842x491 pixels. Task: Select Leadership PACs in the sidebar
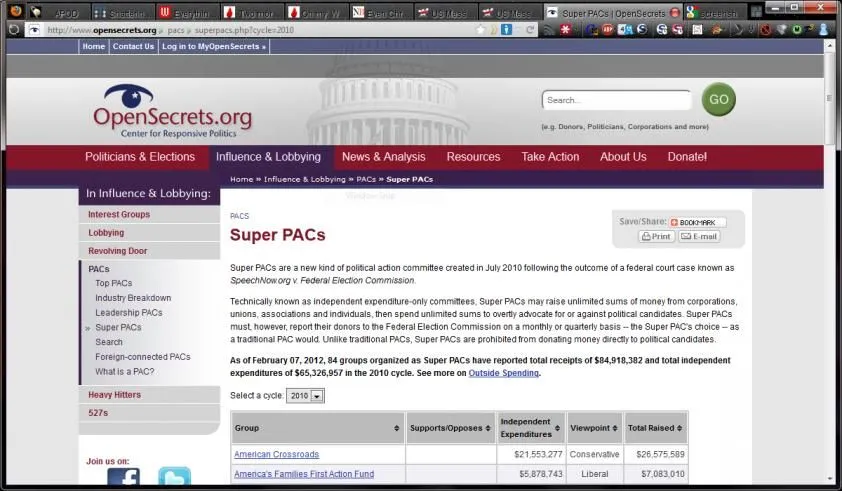tap(129, 313)
